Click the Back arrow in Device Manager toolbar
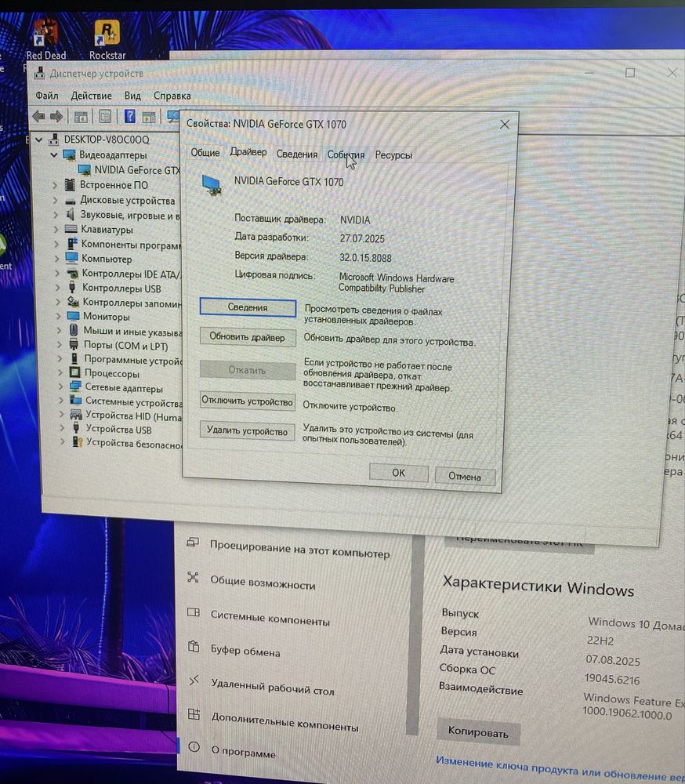Screen dimensions: 685x784 38,117
